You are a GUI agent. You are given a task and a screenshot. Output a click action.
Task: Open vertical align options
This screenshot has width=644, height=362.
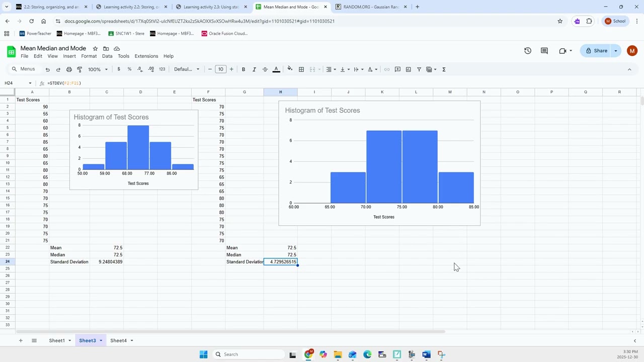click(x=344, y=69)
